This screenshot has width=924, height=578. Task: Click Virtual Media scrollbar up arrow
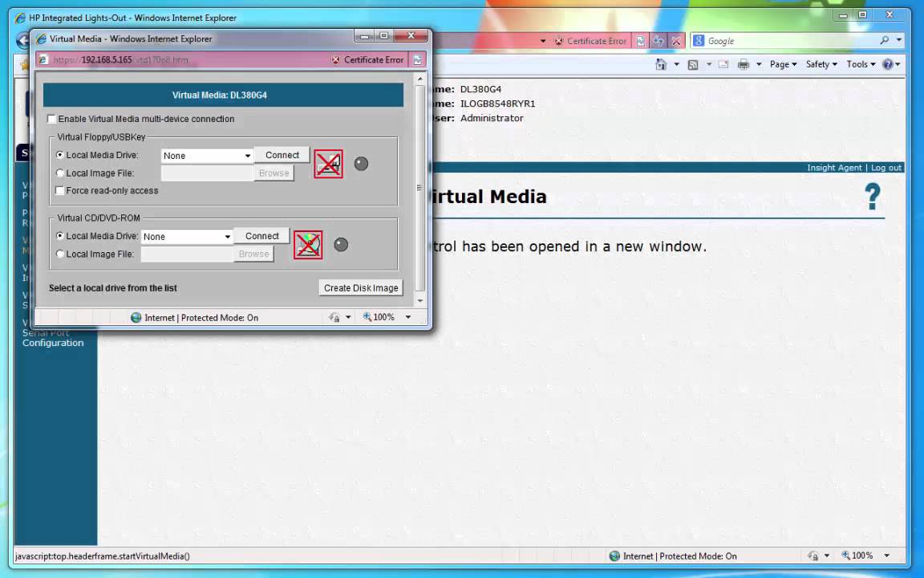tap(420, 79)
